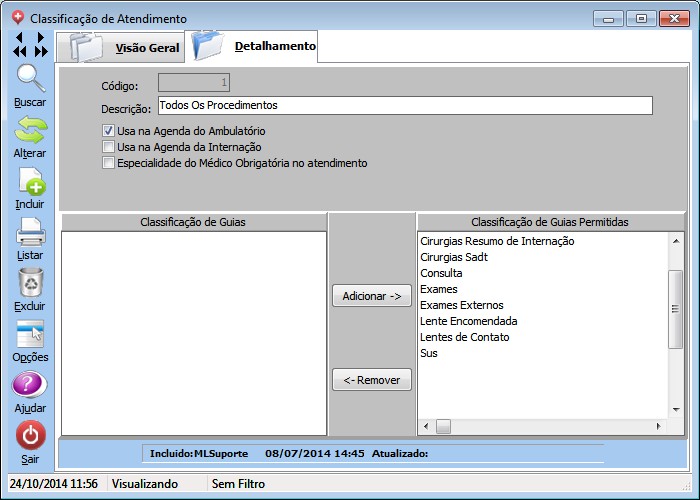Open the Opções icon
Viewport: 700px width, 500px height.
pyautogui.click(x=30, y=334)
